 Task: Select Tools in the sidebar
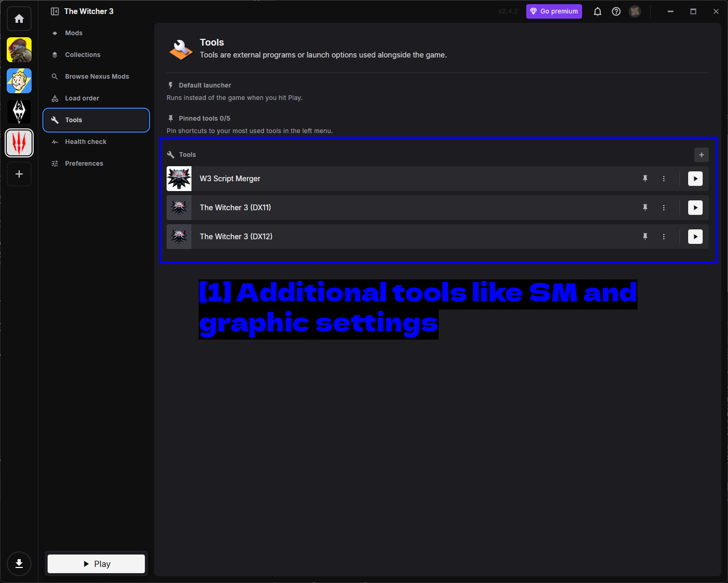tap(96, 120)
